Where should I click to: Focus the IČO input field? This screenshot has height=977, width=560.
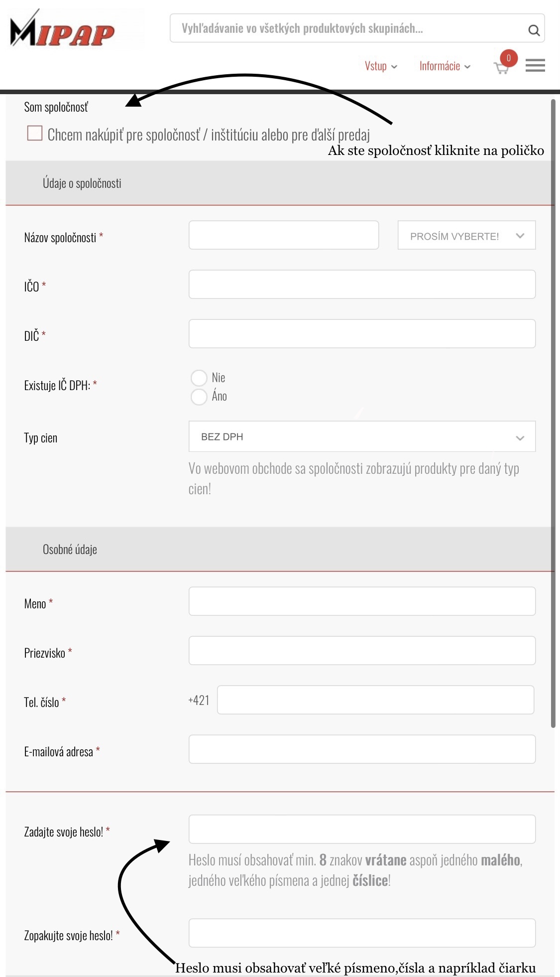pyautogui.click(x=362, y=284)
